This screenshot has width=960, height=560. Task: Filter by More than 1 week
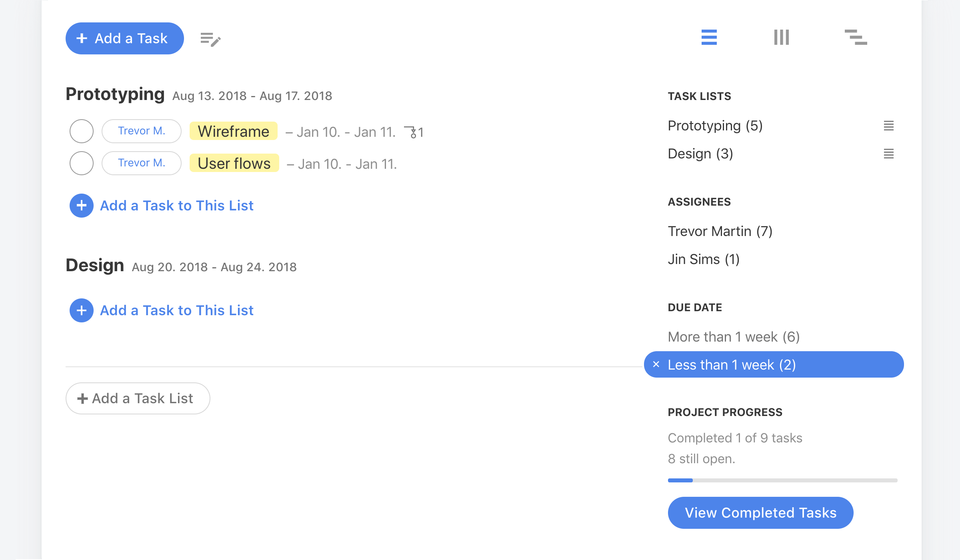click(734, 337)
